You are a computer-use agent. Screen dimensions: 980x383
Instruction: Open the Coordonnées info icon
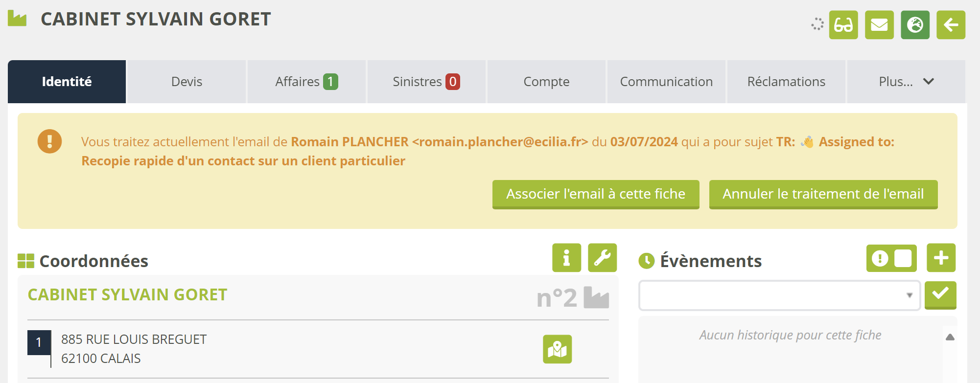[x=566, y=258]
